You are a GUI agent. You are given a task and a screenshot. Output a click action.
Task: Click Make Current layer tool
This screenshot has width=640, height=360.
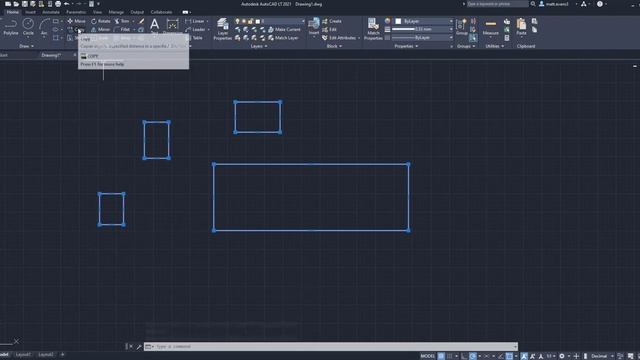point(284,29)
